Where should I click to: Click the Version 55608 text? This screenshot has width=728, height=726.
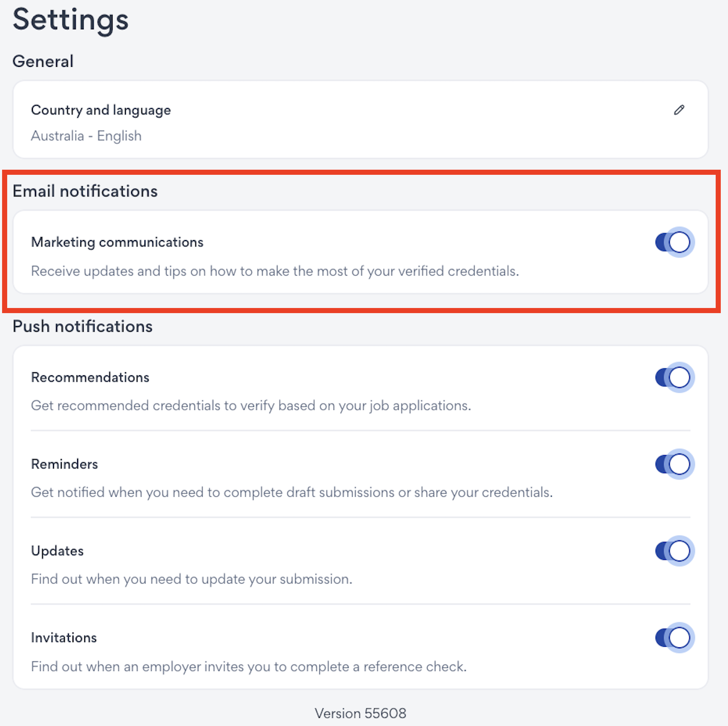point(360,714)
